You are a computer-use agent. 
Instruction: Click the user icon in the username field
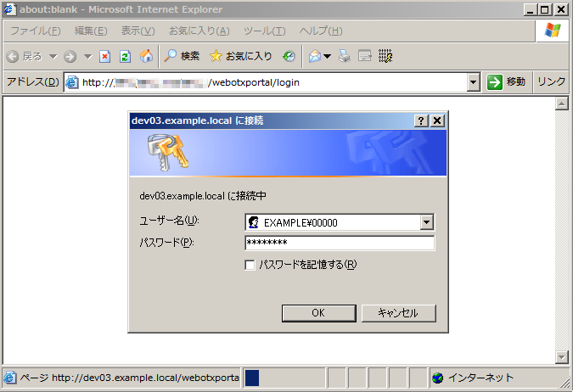click(253, 222)
